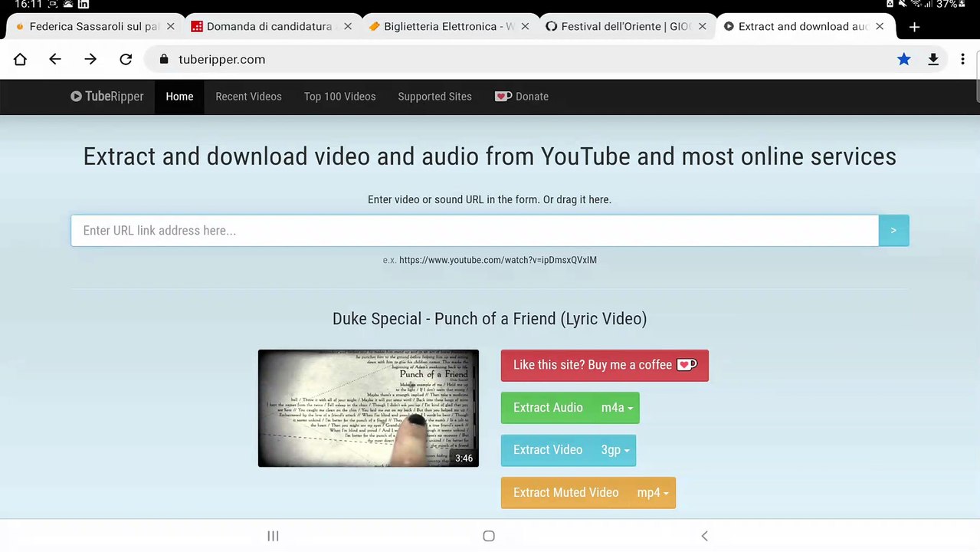Tap the Android home button
Screen dimensions: 980x552
pyautogui.click(x=489, y=536)
